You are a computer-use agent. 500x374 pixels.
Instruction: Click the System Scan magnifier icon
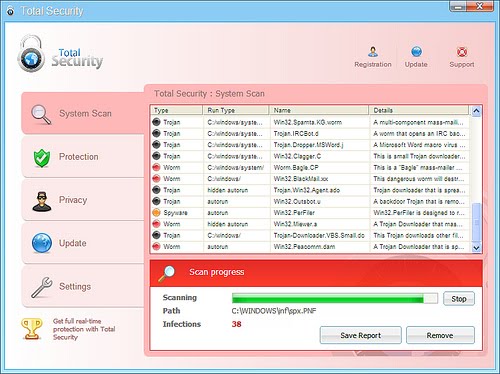point(41,114)
